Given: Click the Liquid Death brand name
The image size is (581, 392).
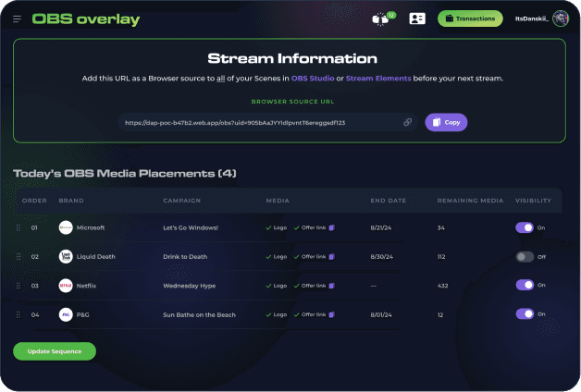Looking at the screenshot, I should pyautogui.click(x=96, y=256).
